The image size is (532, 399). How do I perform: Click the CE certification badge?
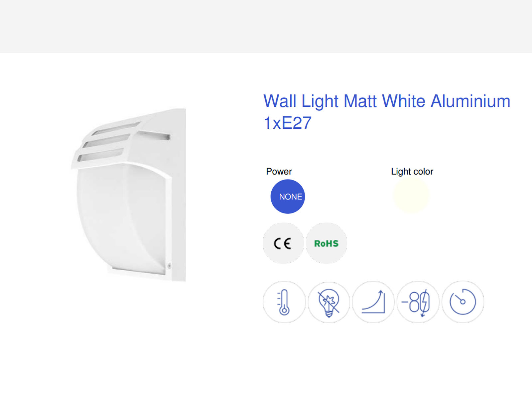click(283, 243)
